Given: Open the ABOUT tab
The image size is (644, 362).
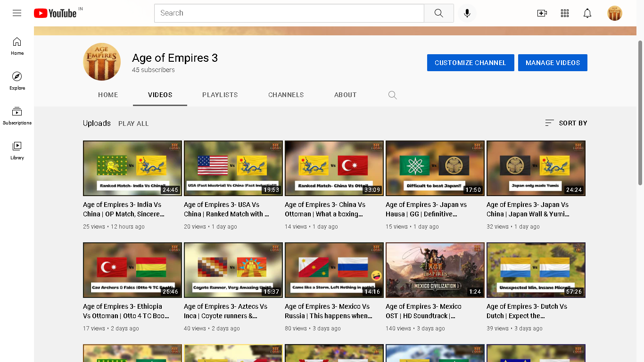Looking at the screenshot, I should click(x=346, y=95).
